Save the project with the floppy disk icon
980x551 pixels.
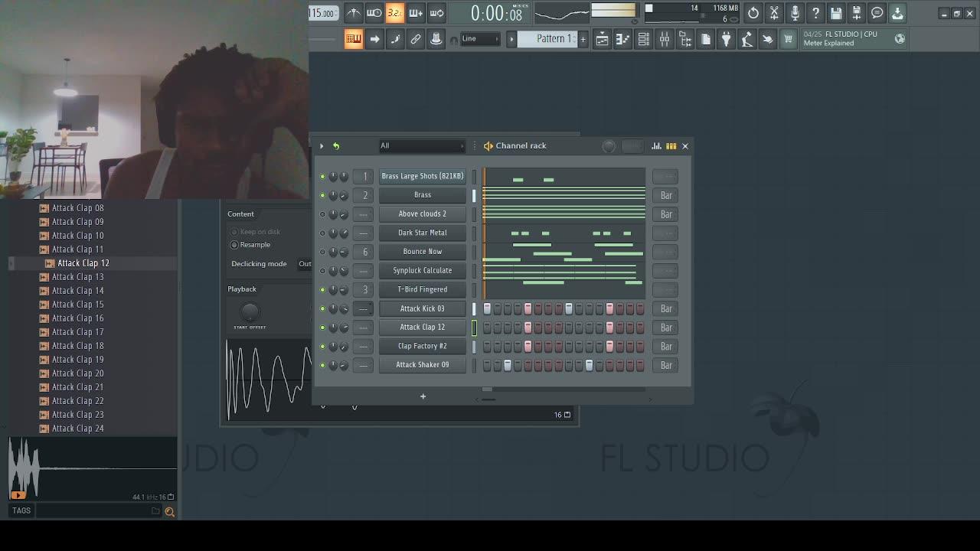(836, 13)
